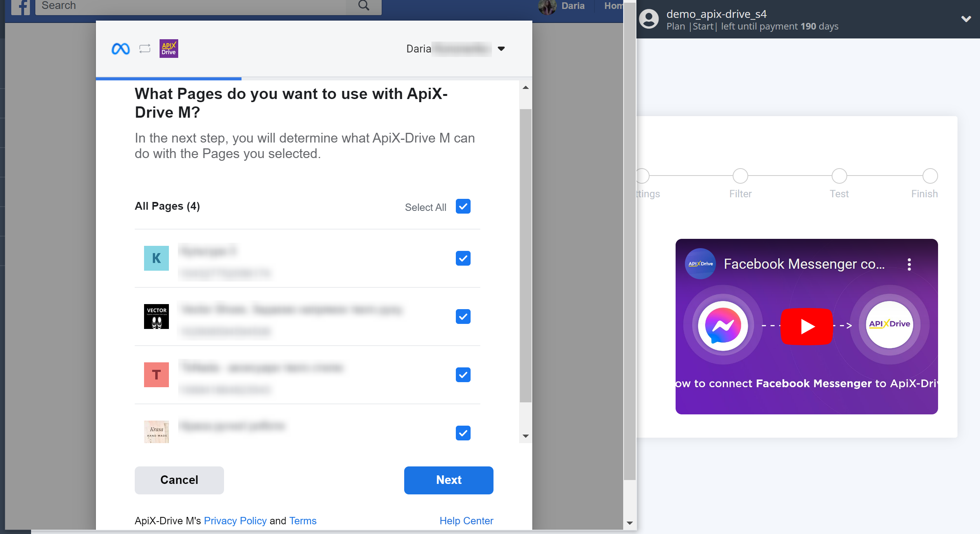Screen dimensions: 980x534
Task: Select the Settings step circle
Action: 643,176
